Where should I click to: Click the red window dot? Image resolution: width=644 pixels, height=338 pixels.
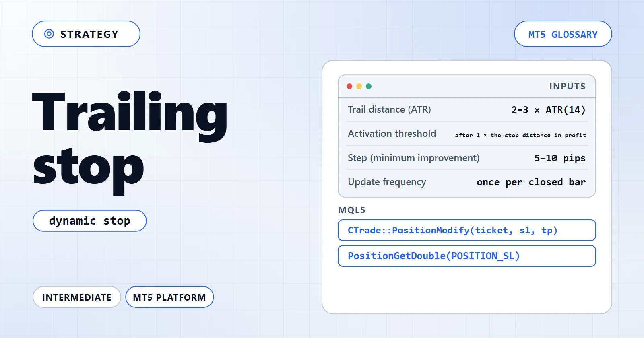pos(349,86)
